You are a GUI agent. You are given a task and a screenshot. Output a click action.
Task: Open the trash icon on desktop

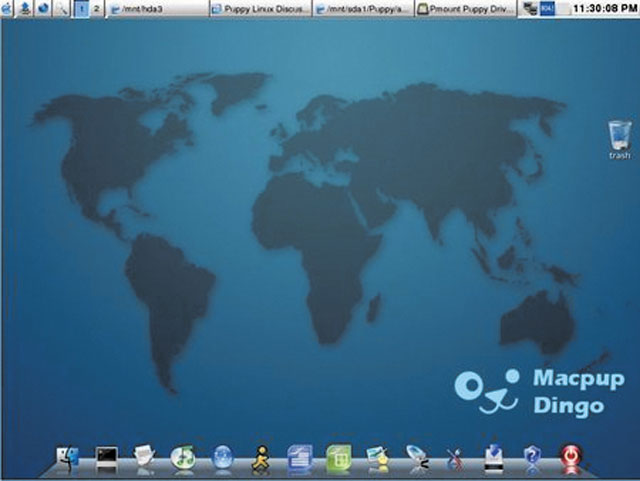point(620,140)
